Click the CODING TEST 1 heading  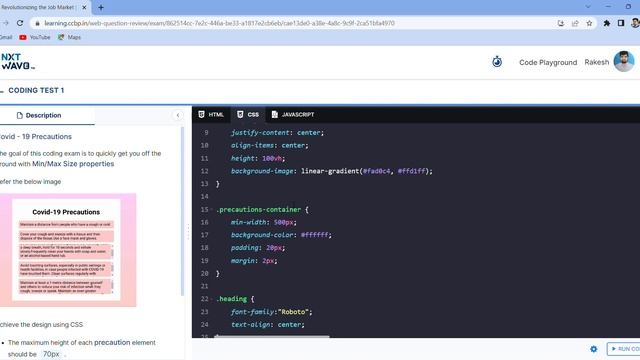(36, 91)
